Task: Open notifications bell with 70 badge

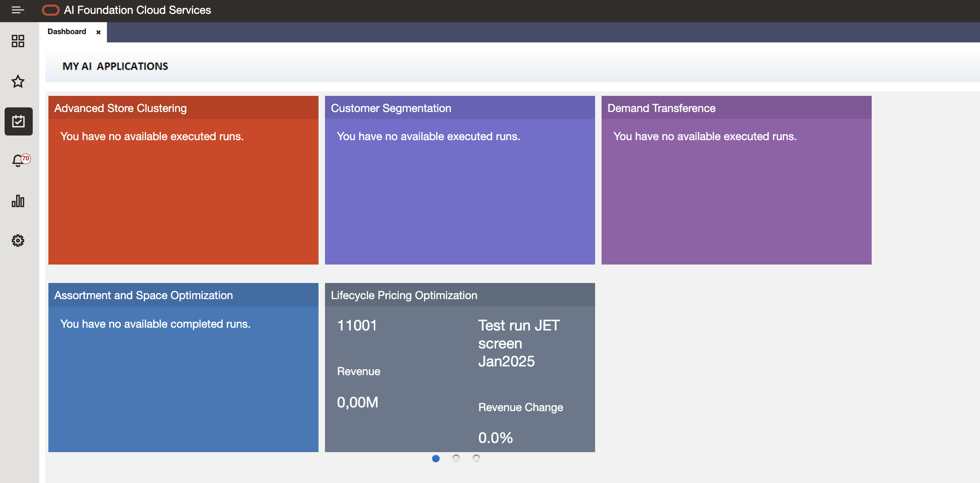Action: click(x=20, y=160)
